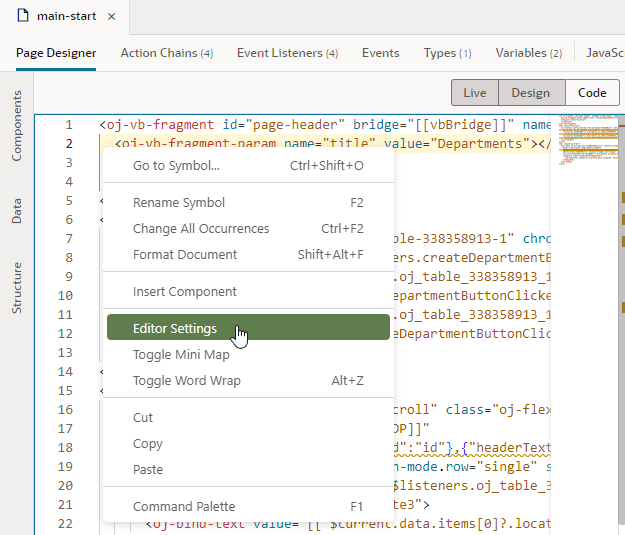Screen dimensions: 625x535
Task: Open the Components side panel
Action: click(x=16, y=126)
